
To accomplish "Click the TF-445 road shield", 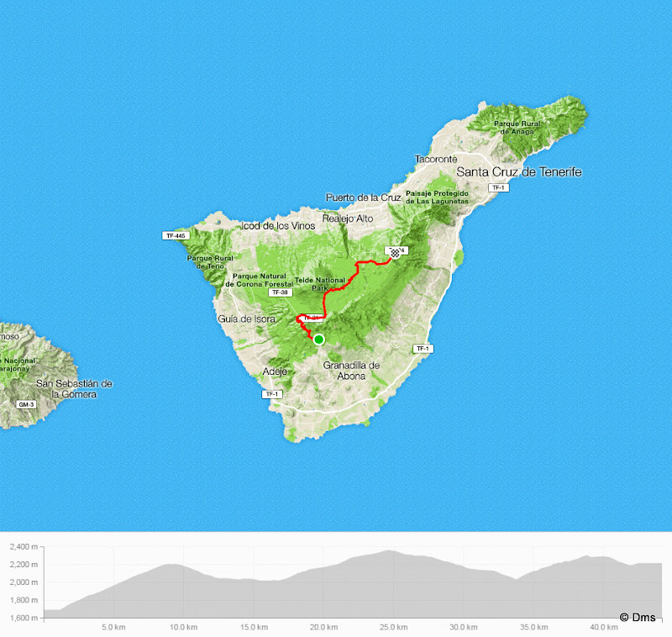I will (174, 236).
